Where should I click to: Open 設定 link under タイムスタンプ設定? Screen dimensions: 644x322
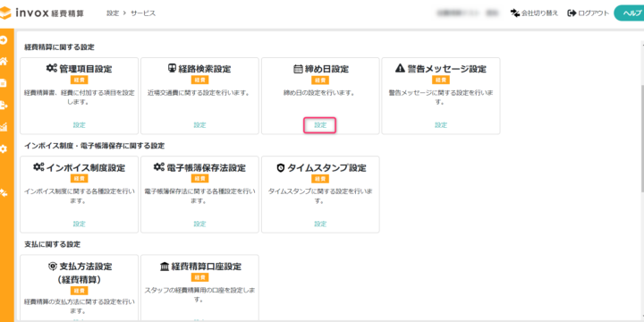(x=320, y=225)
